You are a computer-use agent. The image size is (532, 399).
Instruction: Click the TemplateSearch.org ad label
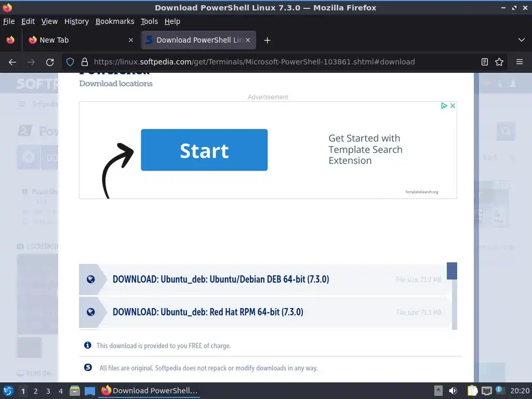click(421, 192)
